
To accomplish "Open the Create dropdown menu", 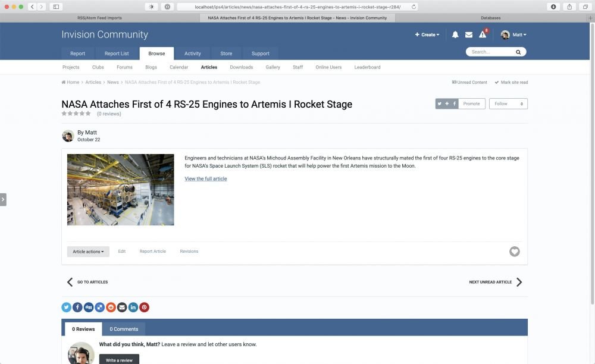I will click(x=427, y=34).
